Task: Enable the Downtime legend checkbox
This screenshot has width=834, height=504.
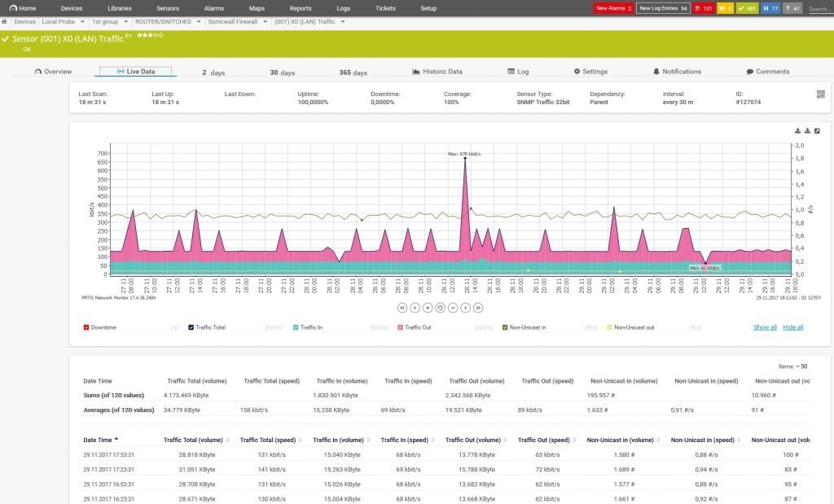Action: coord(88,327)
